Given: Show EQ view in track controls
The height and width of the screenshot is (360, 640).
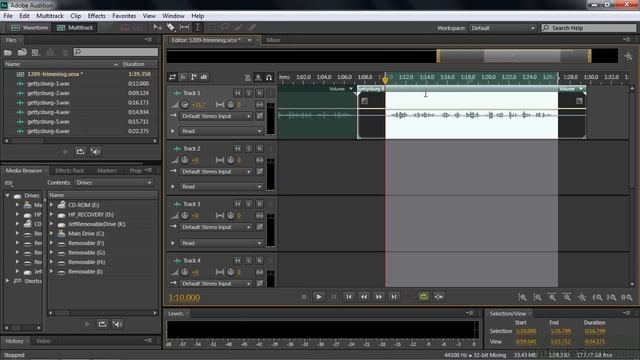Looking at the screenshot, I should point(204,77).
